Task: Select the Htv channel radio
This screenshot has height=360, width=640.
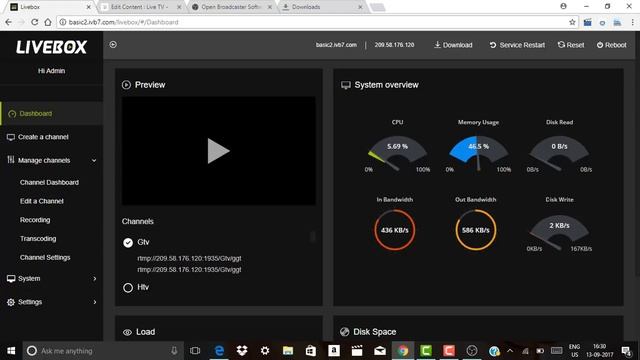Action: pyautogui.click(x=128, y=288)
